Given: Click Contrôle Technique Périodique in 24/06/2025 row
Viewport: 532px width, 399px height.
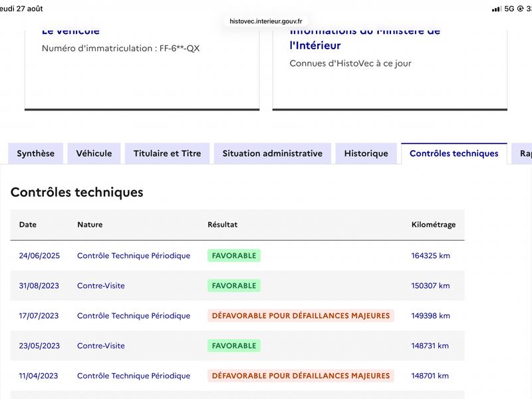Looking at the screenshot, I should tap(134, 255).
